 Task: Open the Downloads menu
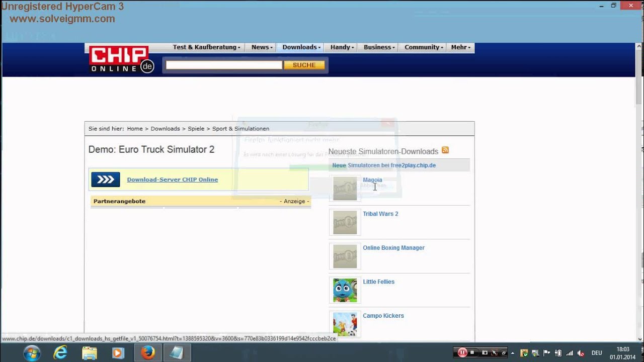point(302,47)
